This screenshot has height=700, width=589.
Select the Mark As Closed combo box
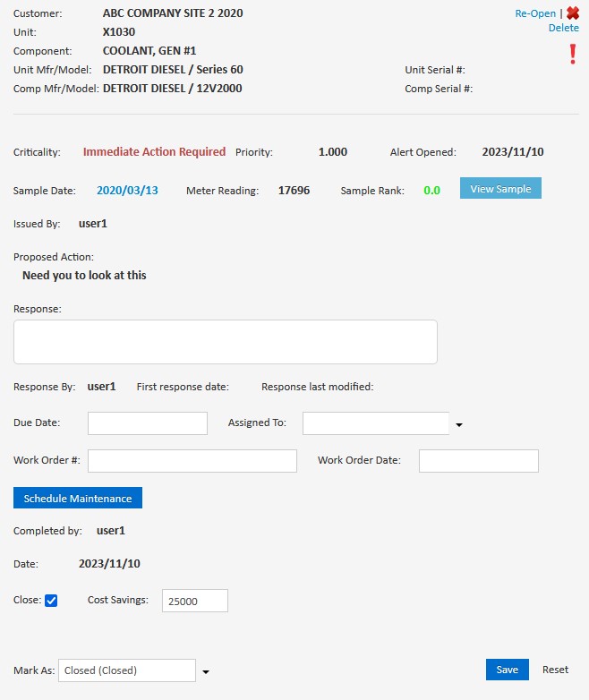coord(126,670)
